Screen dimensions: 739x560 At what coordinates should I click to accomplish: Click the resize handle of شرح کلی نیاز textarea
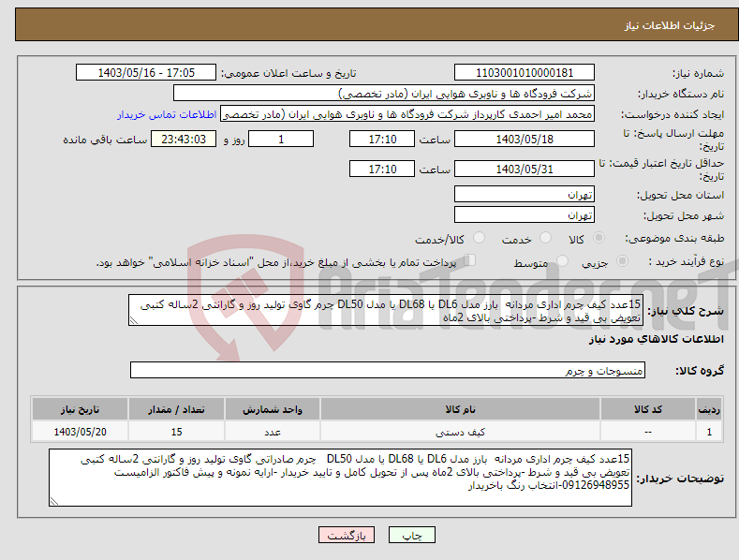point(133,320)
